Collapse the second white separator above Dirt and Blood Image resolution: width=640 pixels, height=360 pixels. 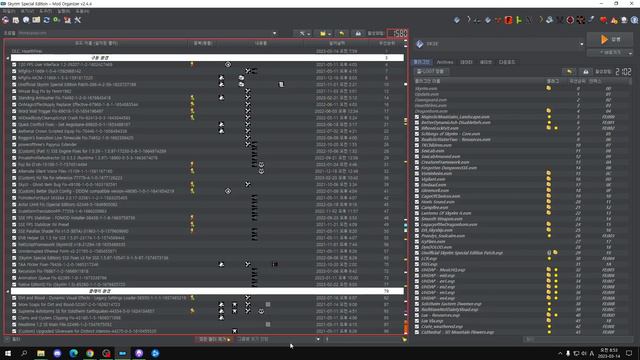8,291
